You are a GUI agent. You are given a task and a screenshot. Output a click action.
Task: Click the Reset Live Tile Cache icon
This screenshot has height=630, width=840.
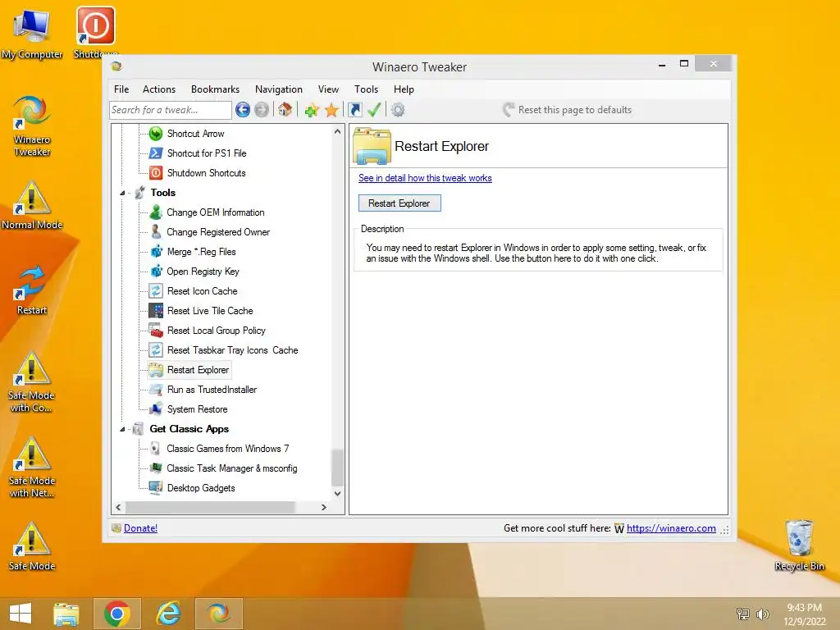point(155,311)
